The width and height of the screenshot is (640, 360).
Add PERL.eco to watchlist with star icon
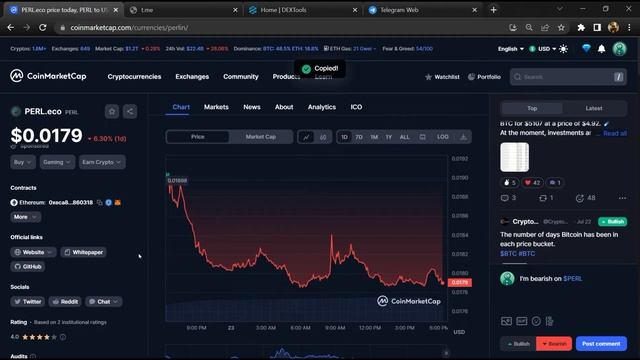[112, 111]
